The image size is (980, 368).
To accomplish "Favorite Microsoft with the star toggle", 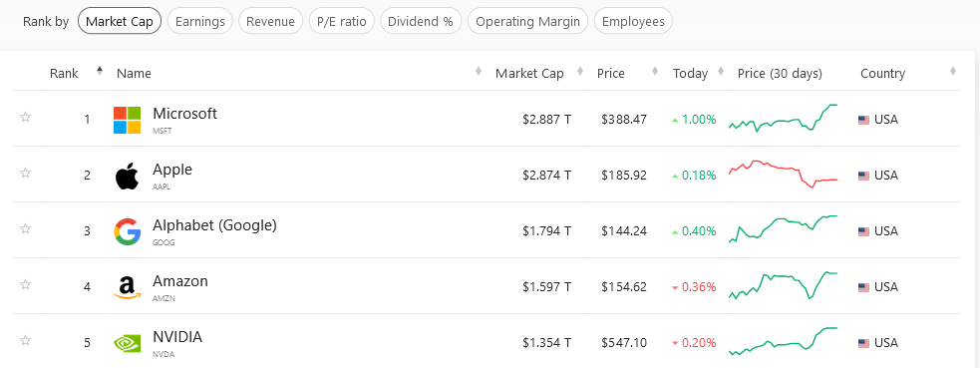I will (26, 117).
